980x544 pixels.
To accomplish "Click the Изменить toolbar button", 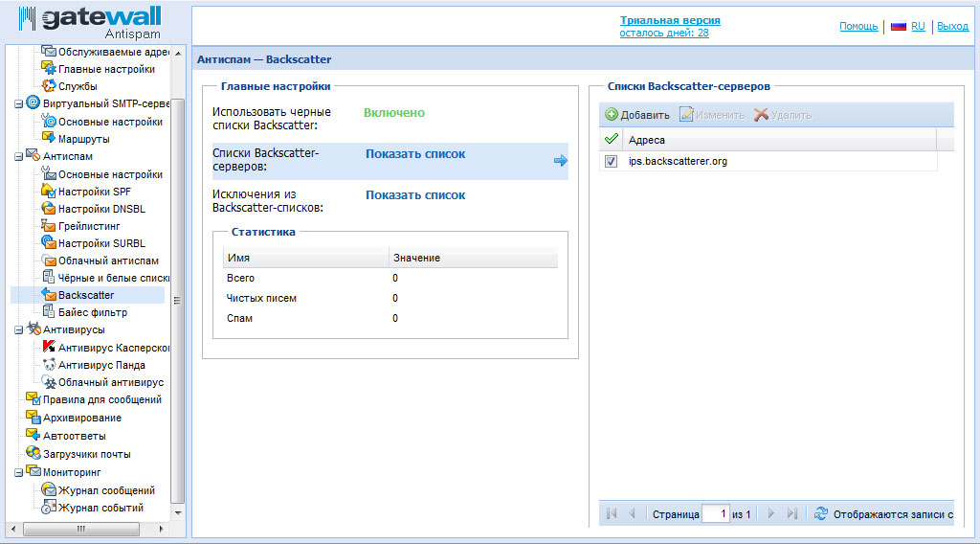I will click(x=712, y=115).
